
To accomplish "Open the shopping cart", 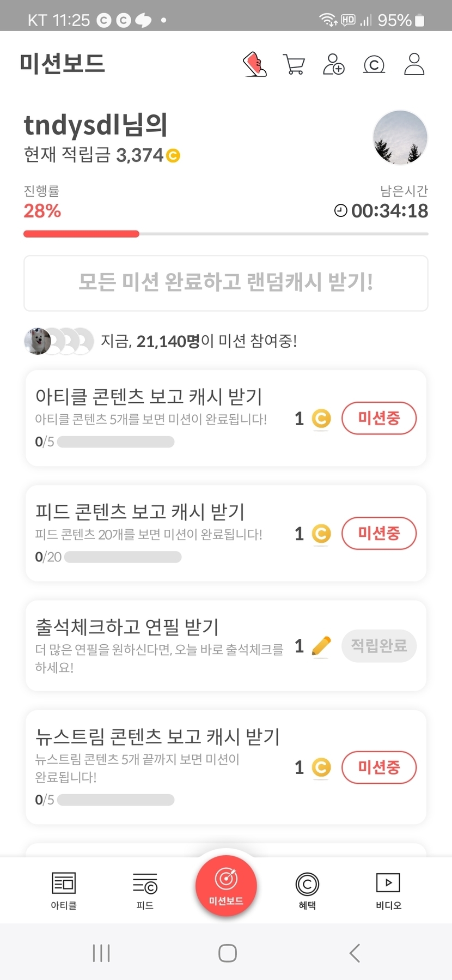I will pos(294,64).
